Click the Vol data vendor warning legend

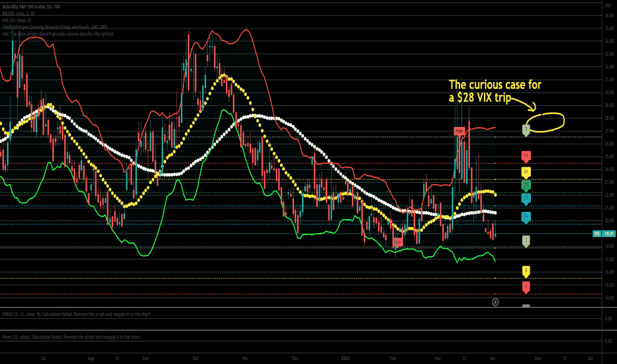click(x=58, y=34)
